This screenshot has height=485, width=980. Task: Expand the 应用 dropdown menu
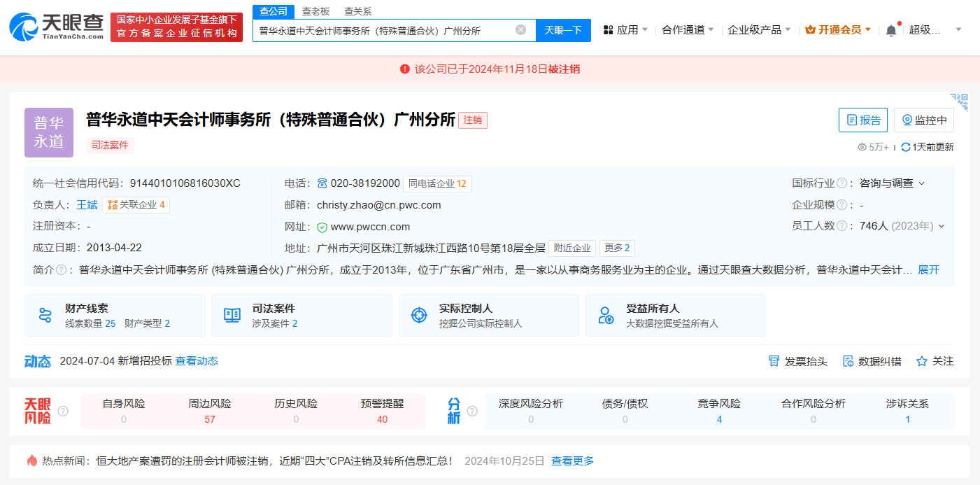point(626,30)
